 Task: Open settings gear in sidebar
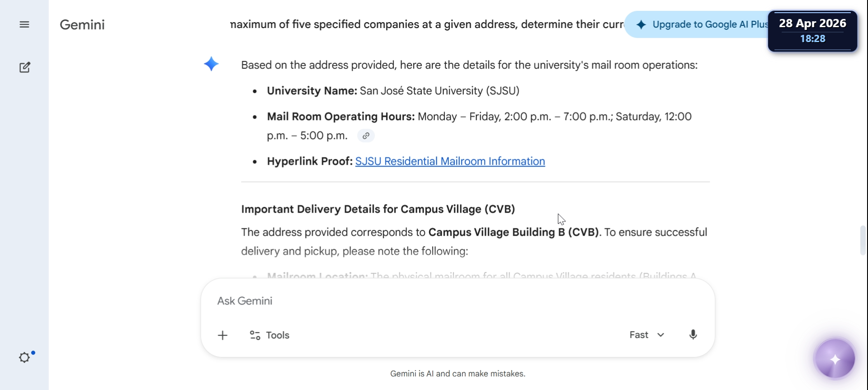point(24,357)
